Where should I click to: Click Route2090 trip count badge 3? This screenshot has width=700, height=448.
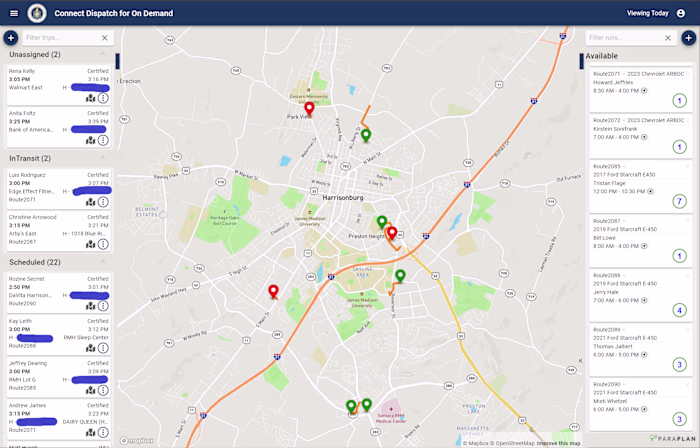pyautogui.click(x=679, y=419)
